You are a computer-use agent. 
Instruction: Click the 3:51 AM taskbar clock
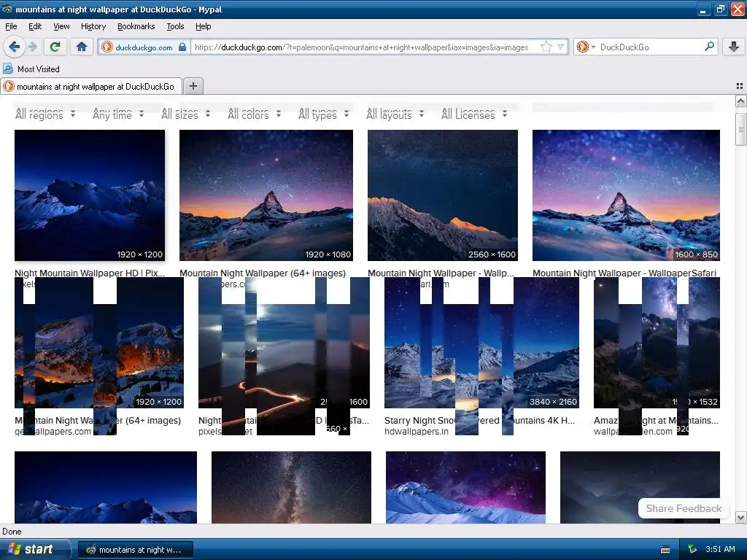720,549
